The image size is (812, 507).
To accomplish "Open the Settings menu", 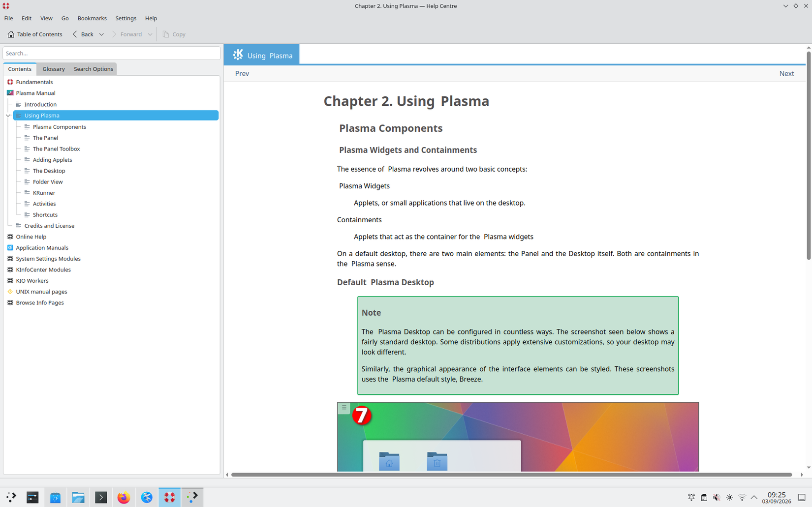I will pyautogui.click(x=126, y=18).
